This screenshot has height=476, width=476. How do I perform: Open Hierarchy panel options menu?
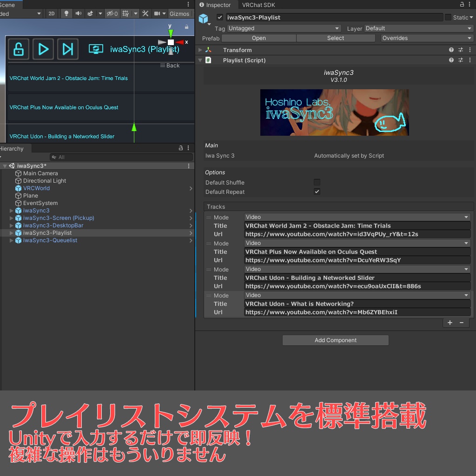[x=188, y=148]
